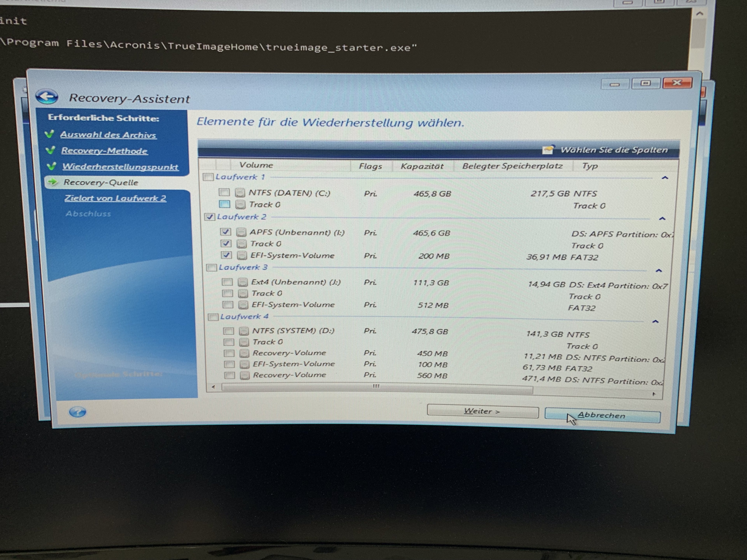
Task: Enable the NTFS (SYSTEM) (D:) checkbox
Action: tap(228, 331)
